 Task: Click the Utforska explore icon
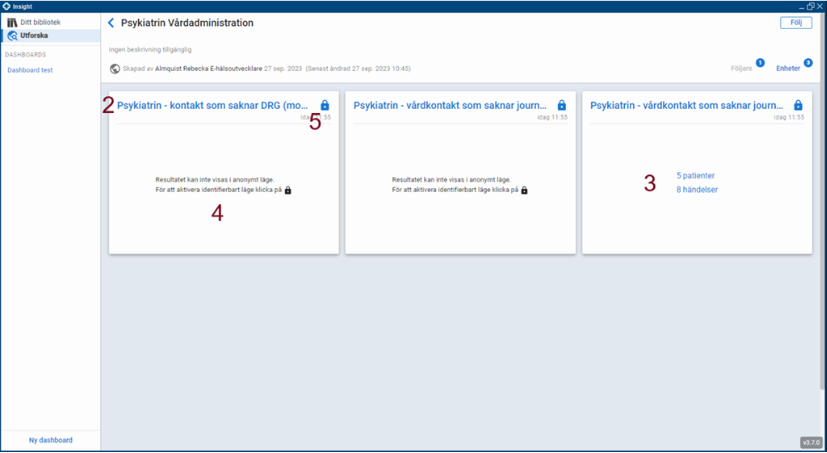point(12,36)
